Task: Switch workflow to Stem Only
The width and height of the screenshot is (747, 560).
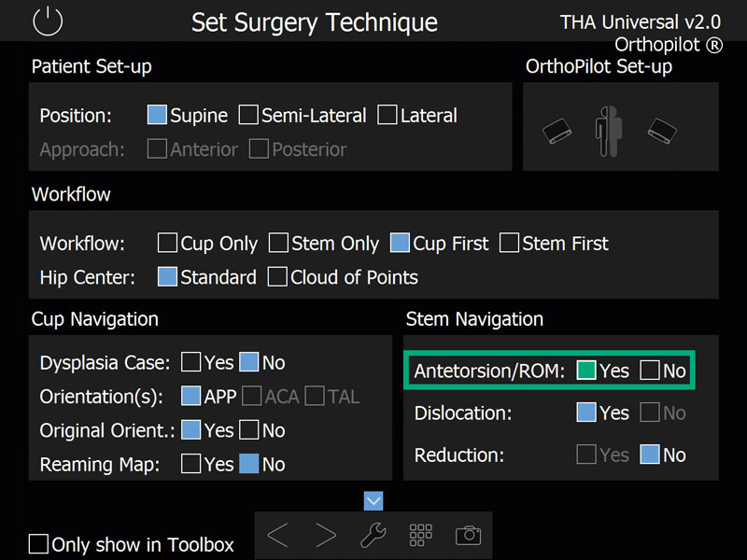Action: (278, 243)
